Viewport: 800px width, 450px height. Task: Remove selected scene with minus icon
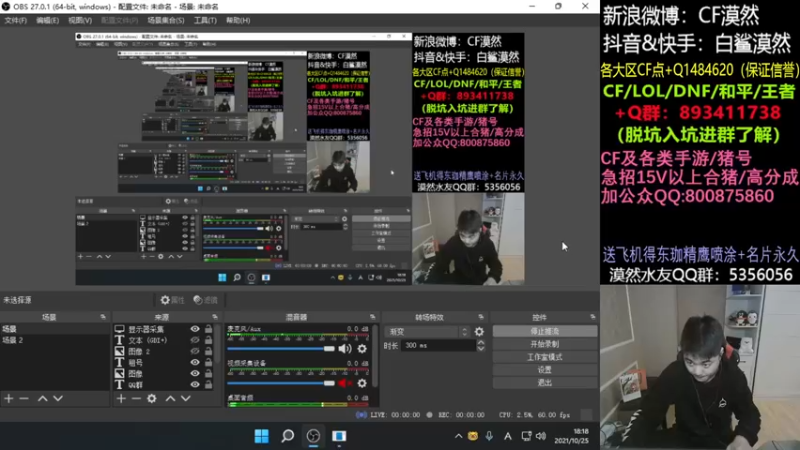[x=24, y=398]
